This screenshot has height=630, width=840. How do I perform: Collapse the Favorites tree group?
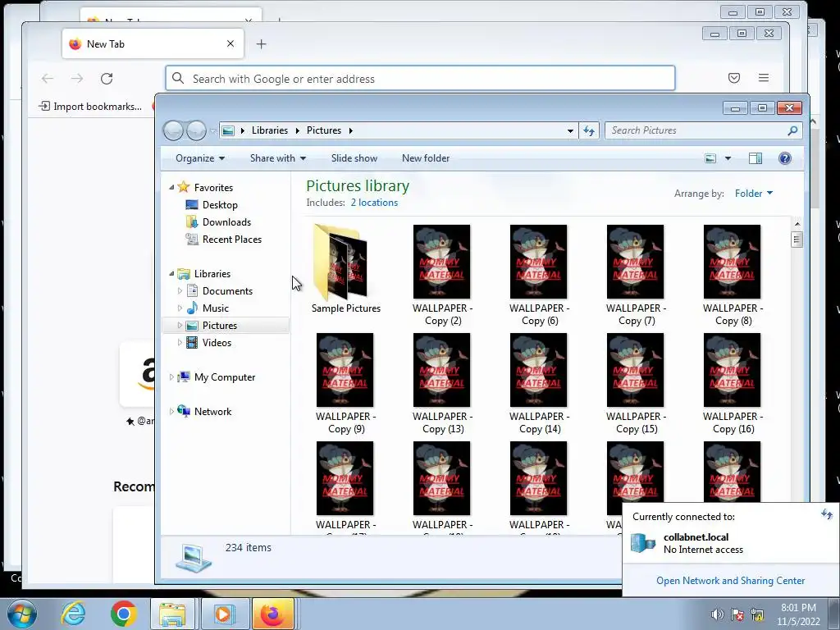pyautogui.click(x=171, y=188)
